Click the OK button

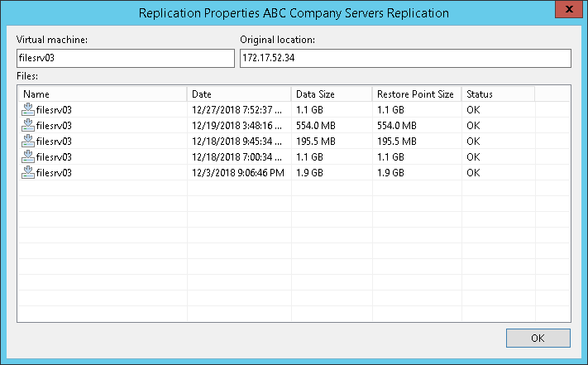tap(538, 338)
